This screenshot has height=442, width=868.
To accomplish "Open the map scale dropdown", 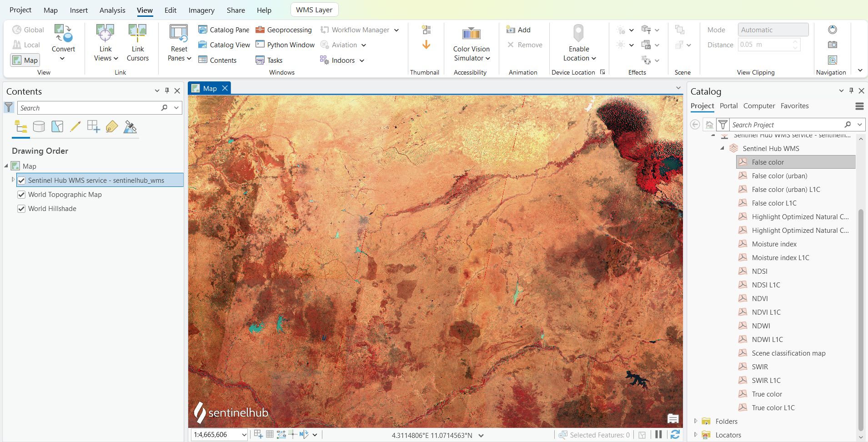I will coord(244,435).
